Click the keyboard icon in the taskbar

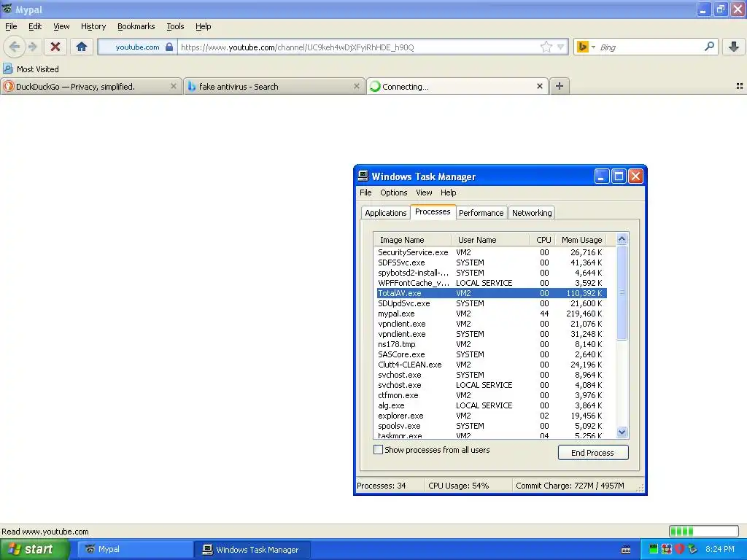626,550
